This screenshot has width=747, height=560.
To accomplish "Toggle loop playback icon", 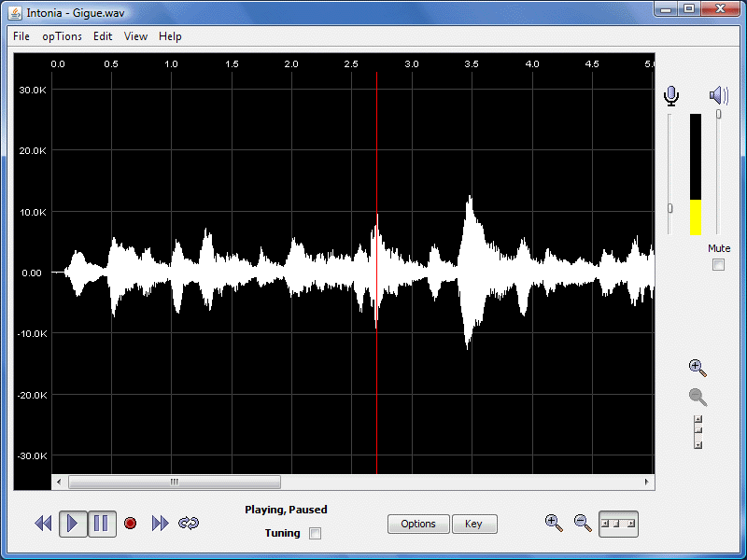I will point(189,524).
